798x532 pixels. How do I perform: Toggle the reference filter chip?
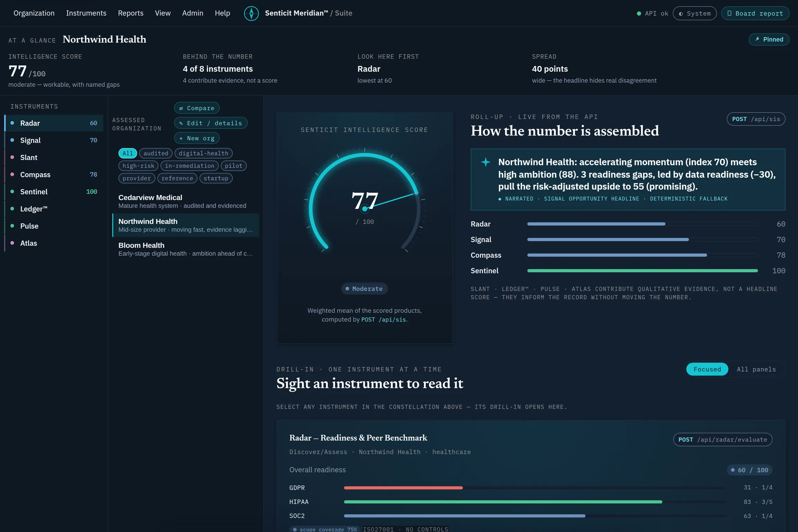tap(177, 178)
